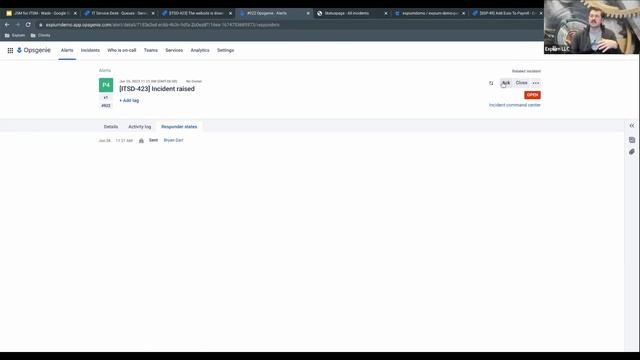Open the first bookmarks bar folder
Viewport: 640px width, 360px height.
click(x=15, y=36)
